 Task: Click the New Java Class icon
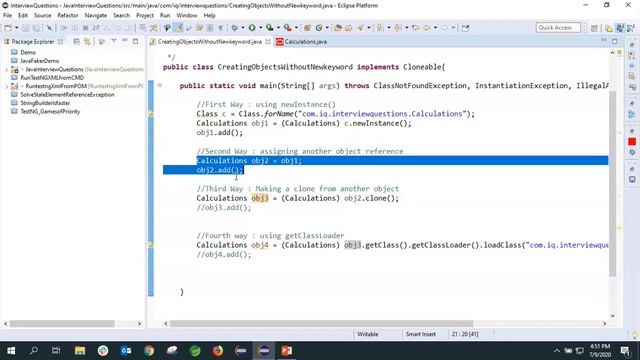pyautogui.click(x=319, y=28)
